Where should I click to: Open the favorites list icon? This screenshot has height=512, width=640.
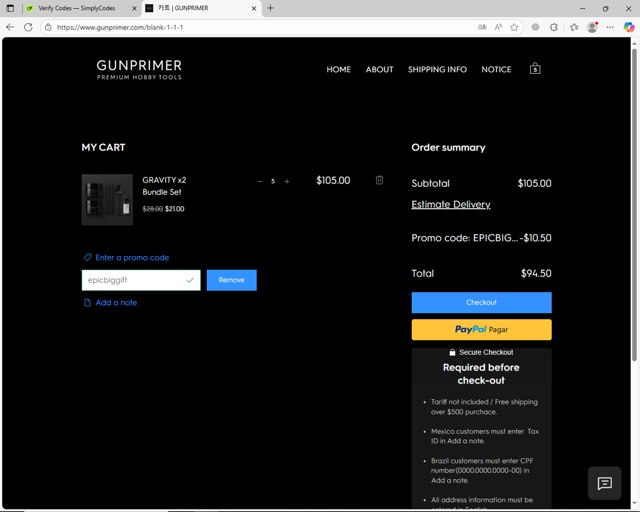click(x=574, y=27)
